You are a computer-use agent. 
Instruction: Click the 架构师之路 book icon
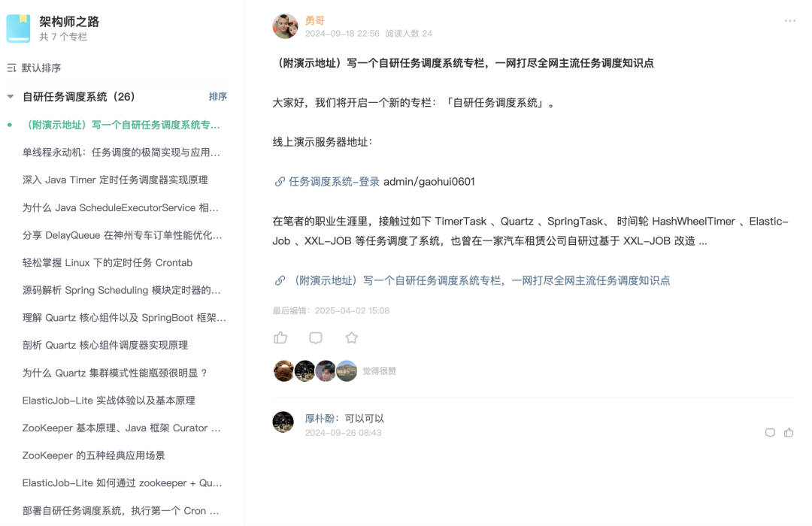click(18, 29)
